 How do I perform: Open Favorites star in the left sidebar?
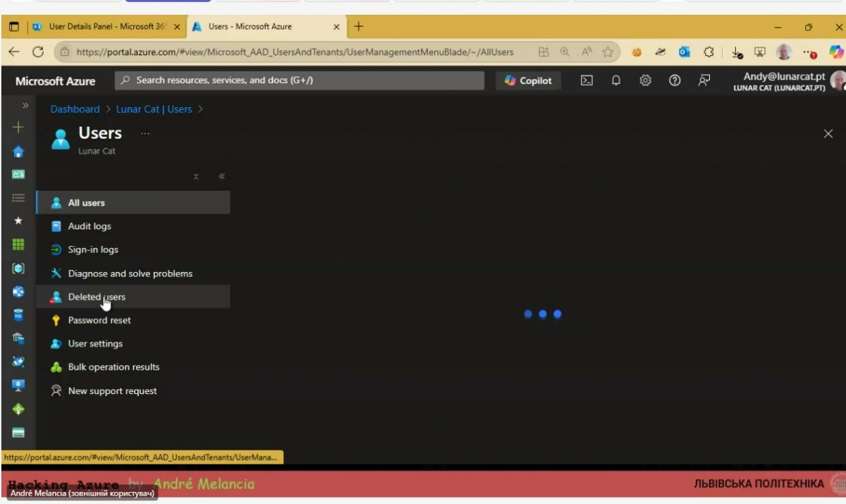pos(18,221)
